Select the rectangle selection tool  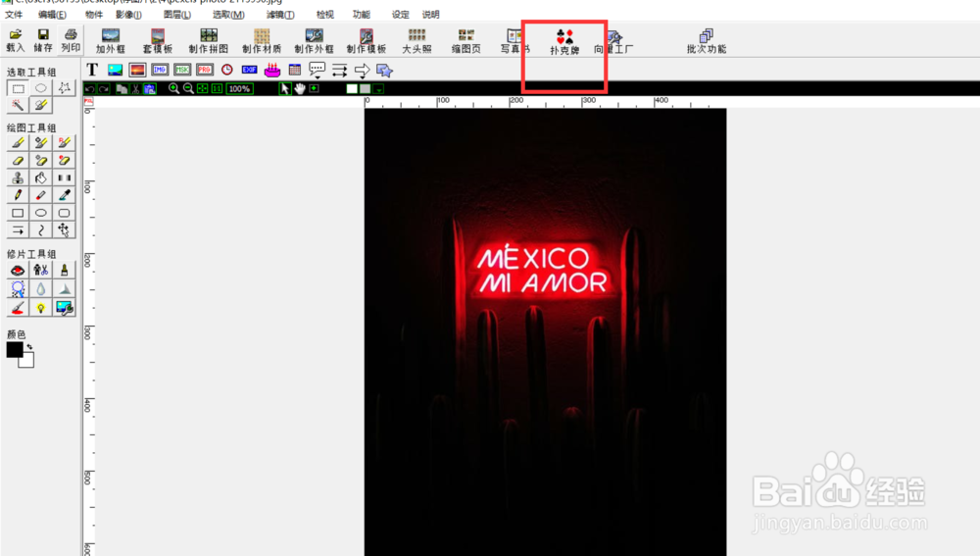18,88
